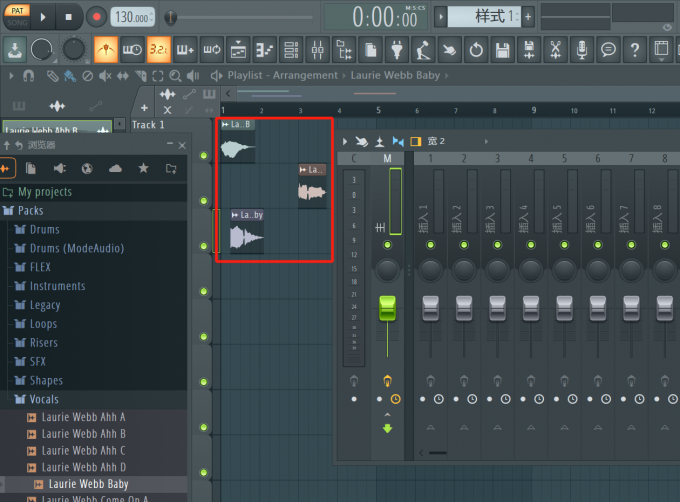Open the project info speech bubble icon
The image size is (680, 502).
608,50
